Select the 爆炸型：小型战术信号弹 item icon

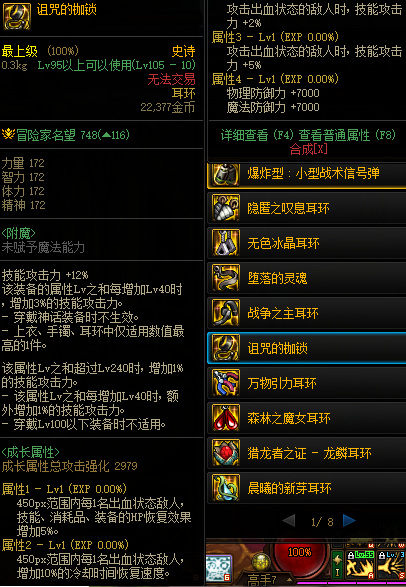coord(226,174)
